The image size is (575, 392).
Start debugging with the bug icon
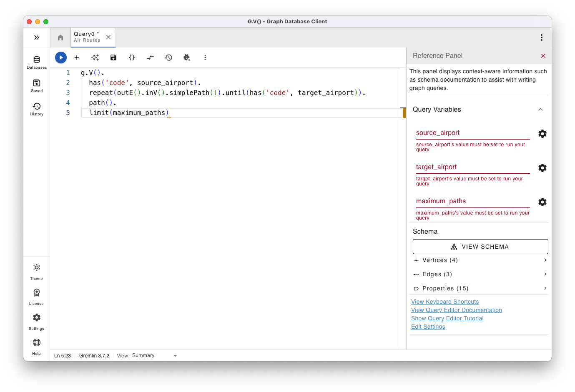click(187, 57)
